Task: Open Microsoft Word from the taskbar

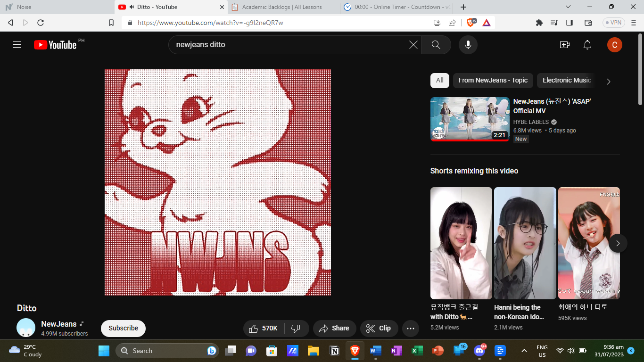Action: click(x=376, y=351)
